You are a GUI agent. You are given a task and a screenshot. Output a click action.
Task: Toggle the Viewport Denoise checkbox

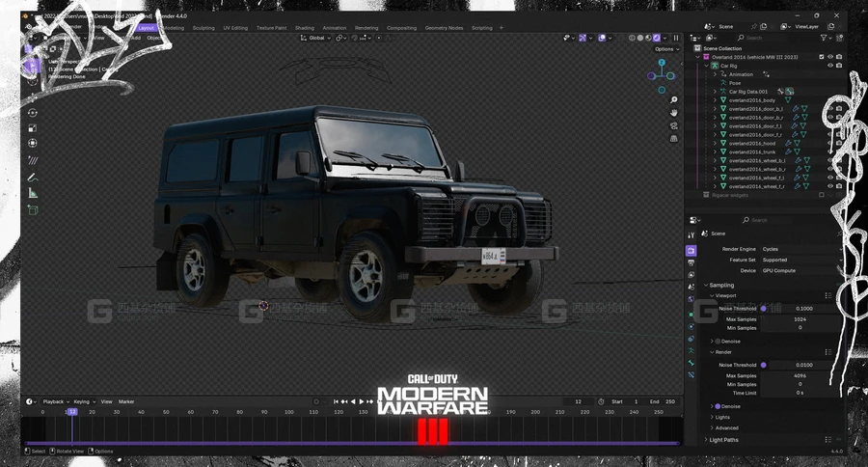(715, 341)
